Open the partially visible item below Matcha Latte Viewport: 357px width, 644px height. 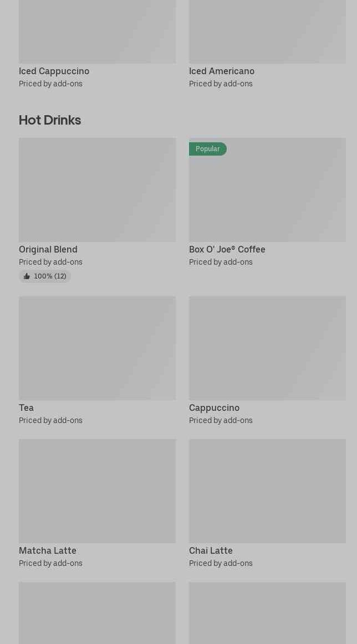(x=97, y=613)
